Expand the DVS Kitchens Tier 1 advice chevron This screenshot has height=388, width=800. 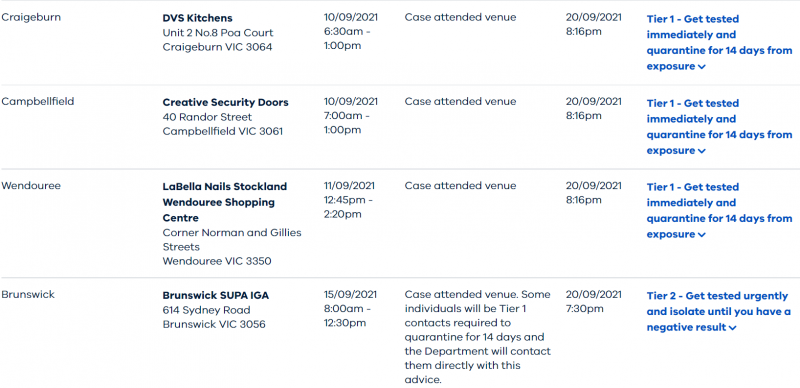[702, 67]
